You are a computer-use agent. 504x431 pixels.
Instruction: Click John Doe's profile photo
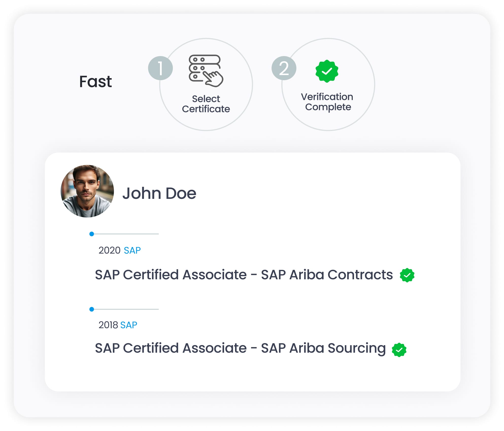[x=87, y=191]
